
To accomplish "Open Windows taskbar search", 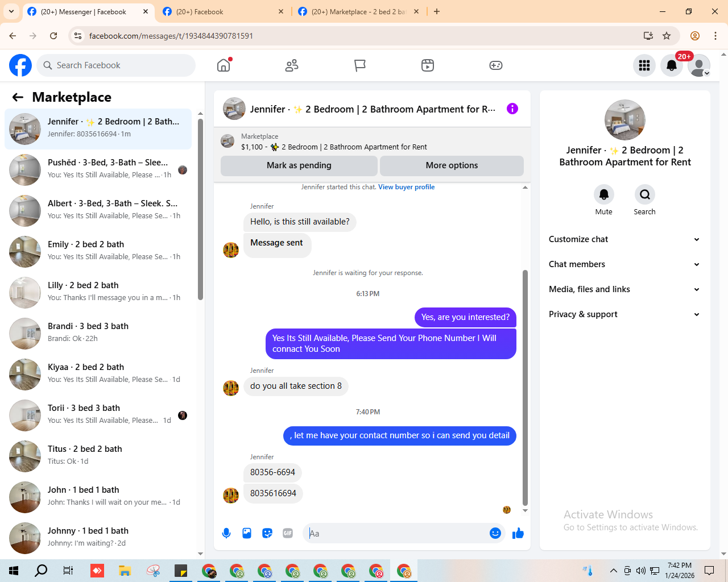I will pos(41,571).
